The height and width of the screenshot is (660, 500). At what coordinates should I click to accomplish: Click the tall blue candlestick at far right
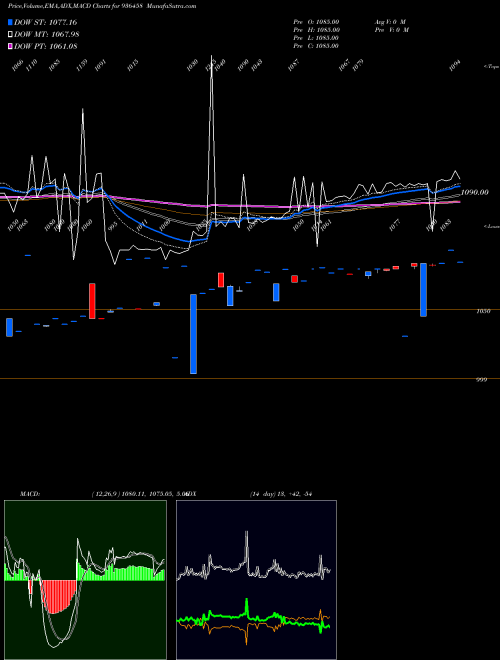click(423, 290)
